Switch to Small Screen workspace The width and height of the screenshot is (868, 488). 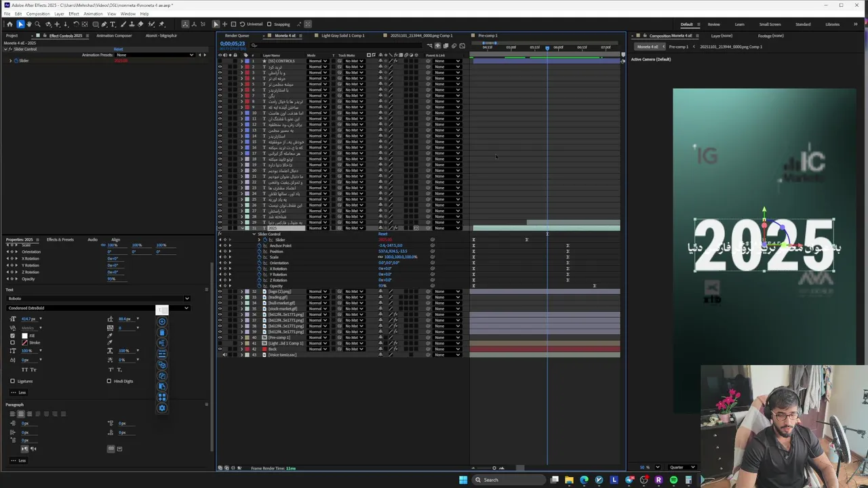coord(770,24)
